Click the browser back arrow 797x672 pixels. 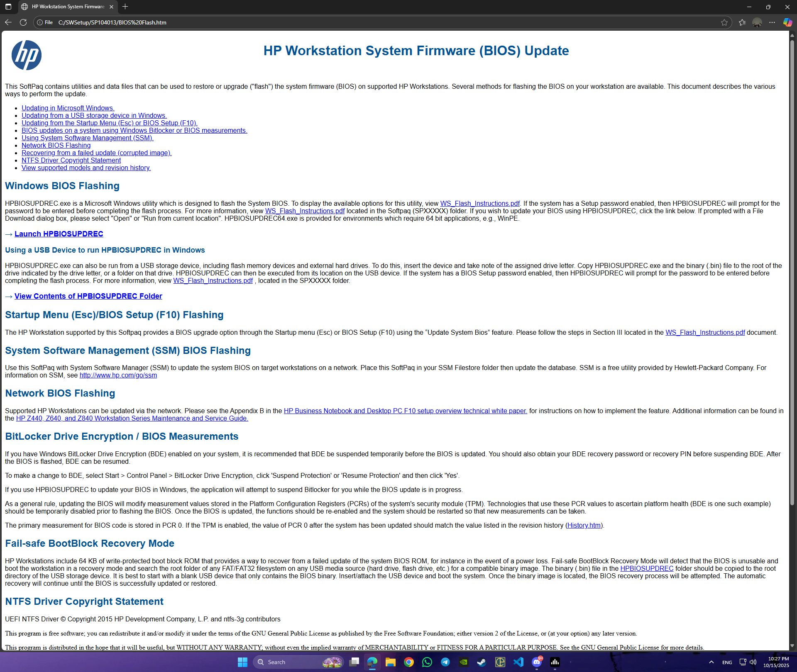[8, 22]
